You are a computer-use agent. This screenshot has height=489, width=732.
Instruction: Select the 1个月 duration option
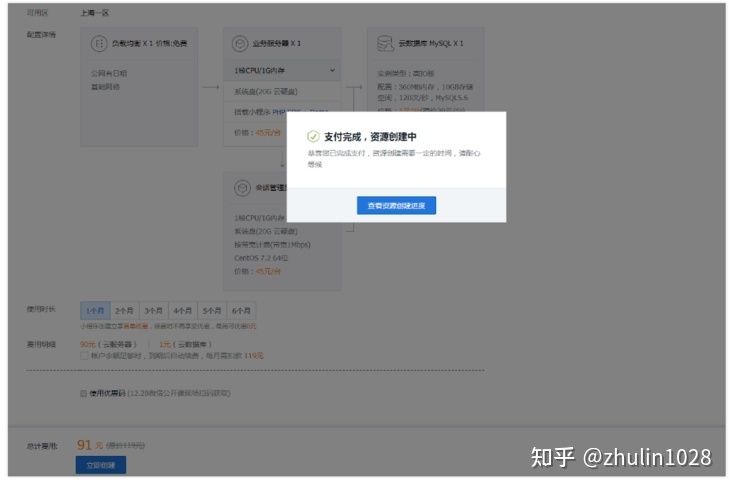pos(95,311)
